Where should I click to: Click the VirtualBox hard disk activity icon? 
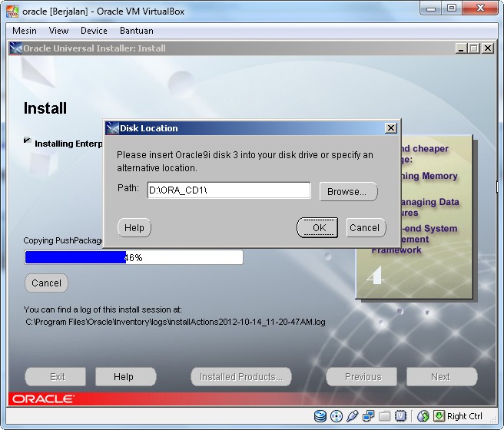(320, 416)
